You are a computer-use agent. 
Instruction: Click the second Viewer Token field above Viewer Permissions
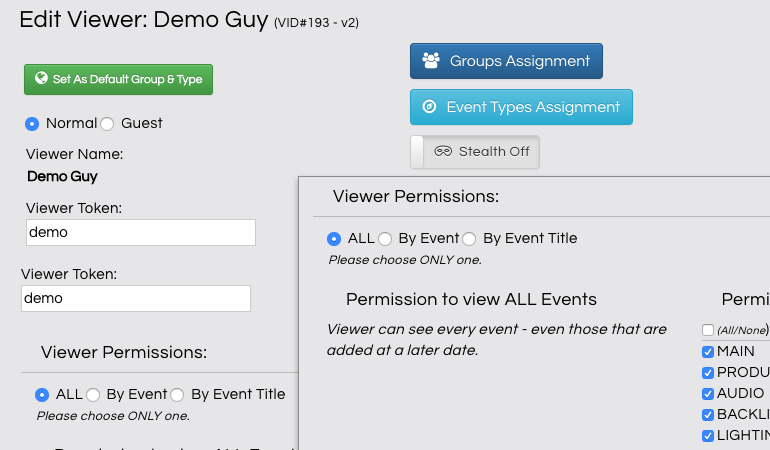pos(135,298)
